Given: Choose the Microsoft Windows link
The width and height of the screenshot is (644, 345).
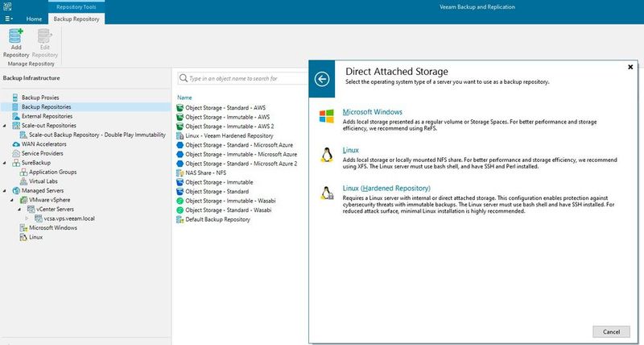Looking at the screenshot, I should point(372,112).
